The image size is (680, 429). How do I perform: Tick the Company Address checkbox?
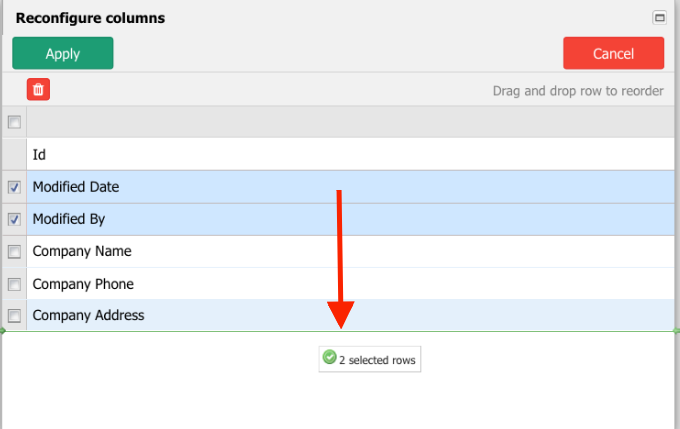pyautogui.click(x=14, y=316)
